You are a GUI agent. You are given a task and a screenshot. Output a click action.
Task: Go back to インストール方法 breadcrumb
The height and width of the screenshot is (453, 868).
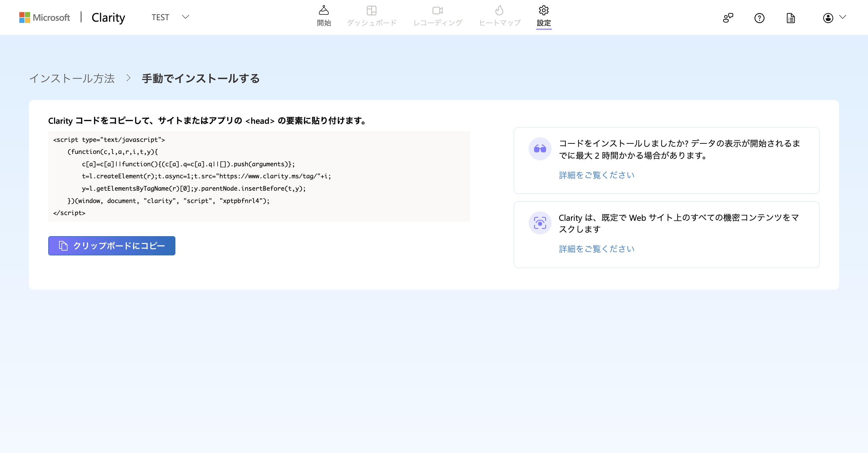pos(72,79)
